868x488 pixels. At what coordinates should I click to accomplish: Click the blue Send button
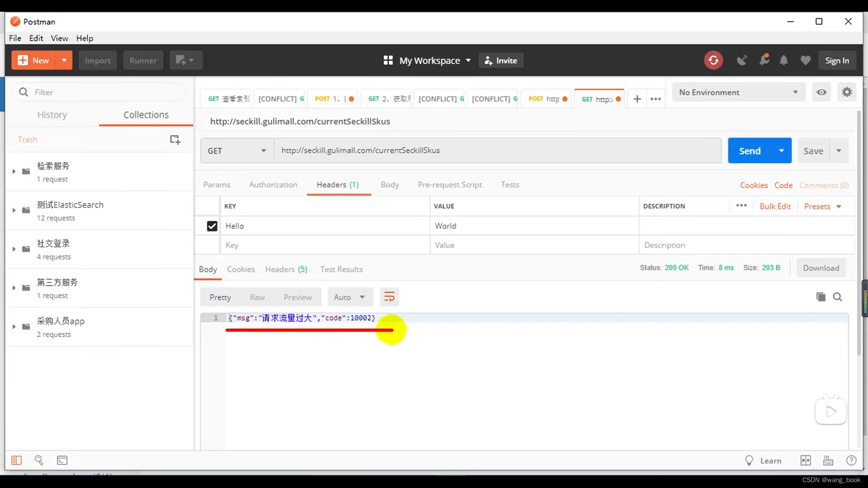pos(750,151)
